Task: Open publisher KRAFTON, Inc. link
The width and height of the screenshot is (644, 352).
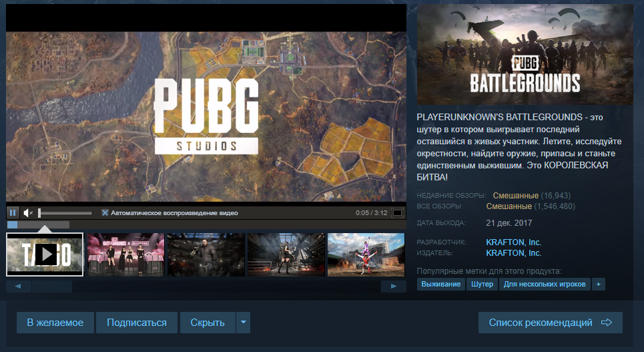Action: pyautogui.click(x=513, y=253)
